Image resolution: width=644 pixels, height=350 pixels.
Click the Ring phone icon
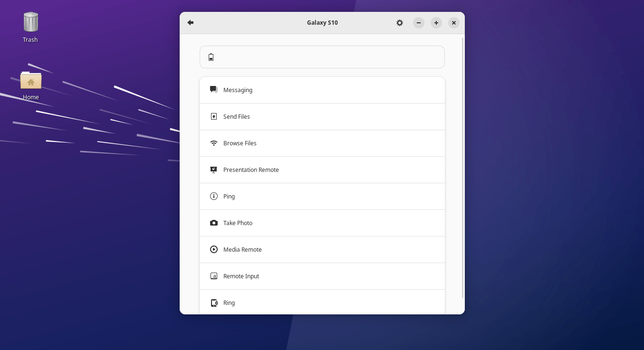214,303
